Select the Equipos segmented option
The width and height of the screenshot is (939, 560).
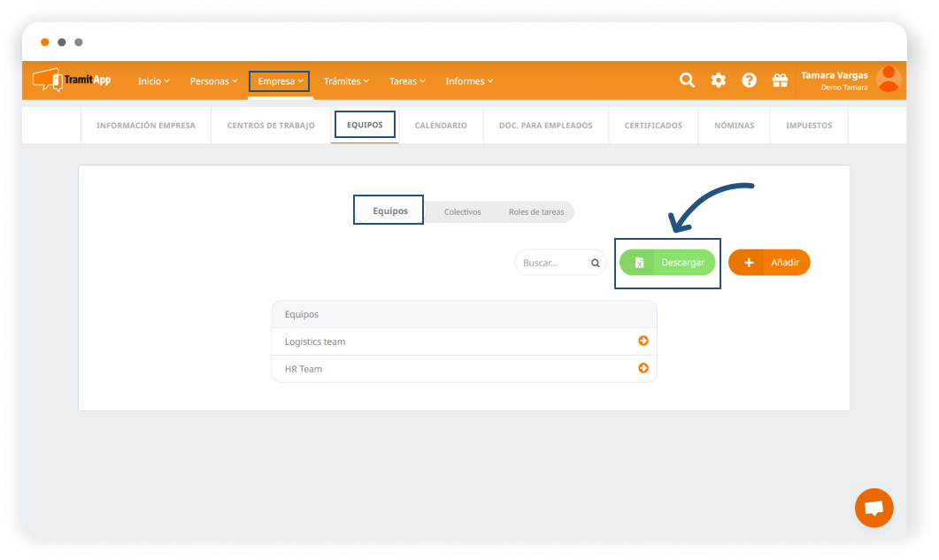(390, 211)
